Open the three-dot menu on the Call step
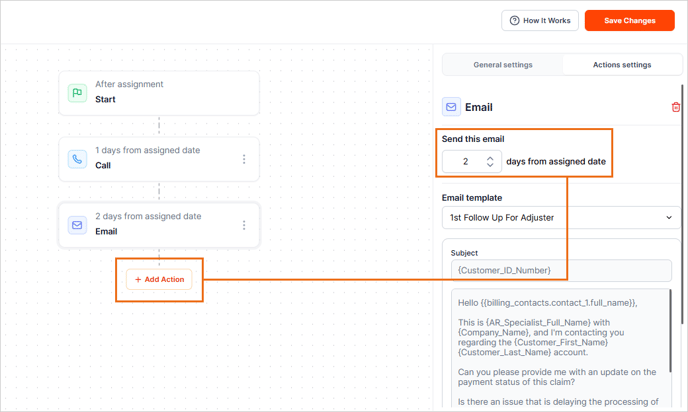This screenshot has height=412, width=688. point(244,159)
